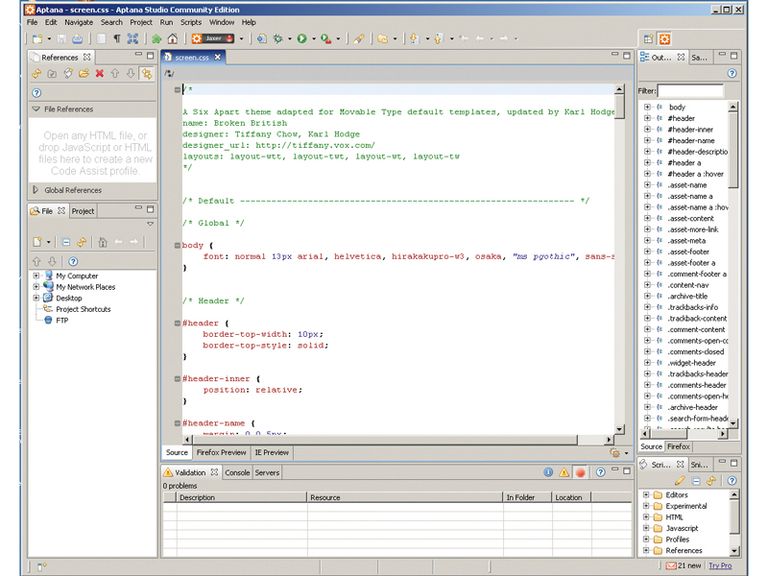Switch to the Project tab
This screenshot has height=576, width=768.
[x=83, y=211]
